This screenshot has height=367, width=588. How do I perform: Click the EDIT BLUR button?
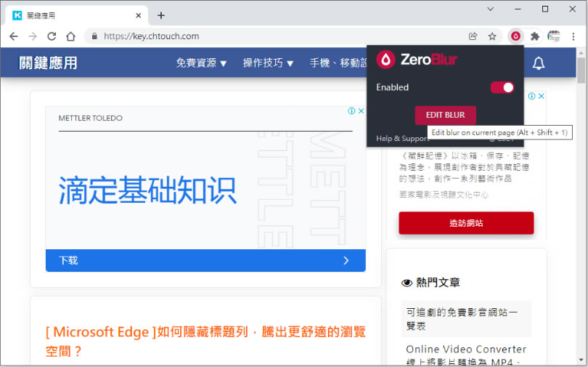[x=445, y=116]
